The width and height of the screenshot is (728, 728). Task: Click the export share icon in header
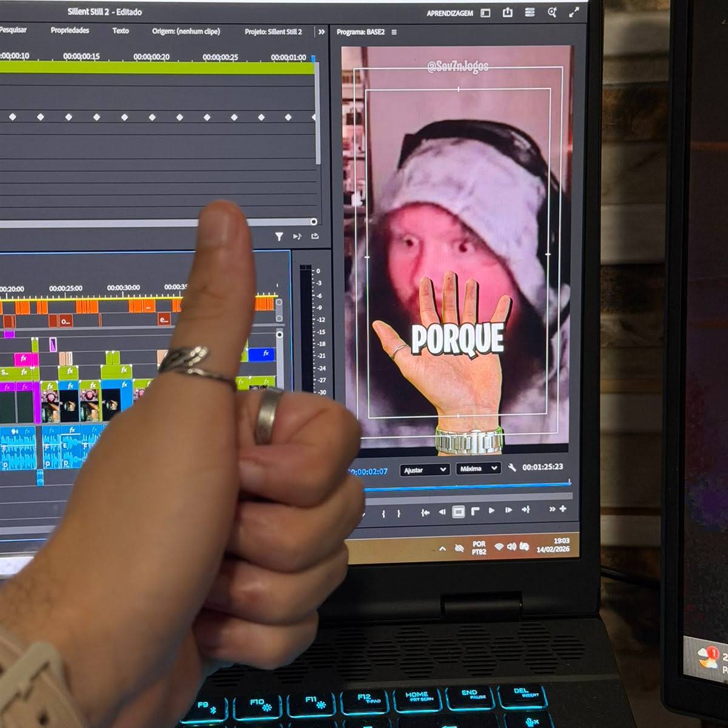pyautogui.click(x=508, y=12)
